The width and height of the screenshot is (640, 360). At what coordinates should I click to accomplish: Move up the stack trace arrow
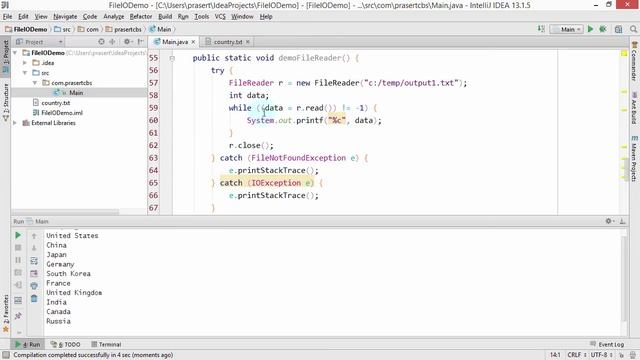34,236
